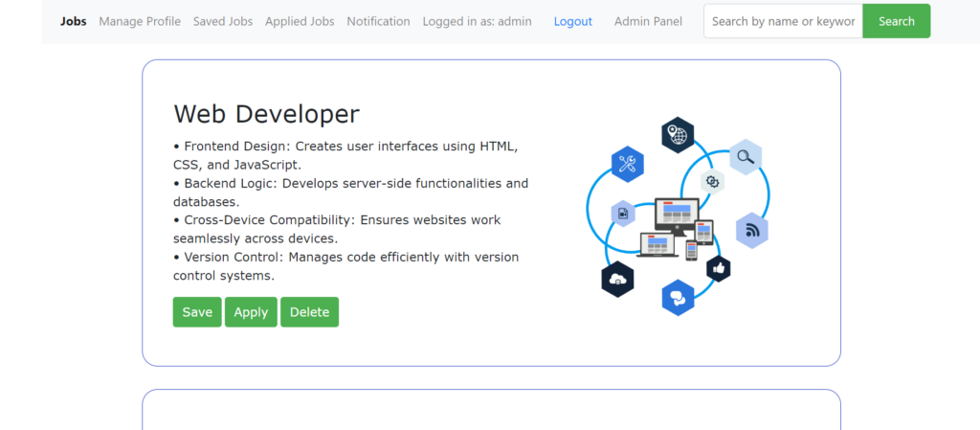Click the thumbs-up hexagon icon

719,269
